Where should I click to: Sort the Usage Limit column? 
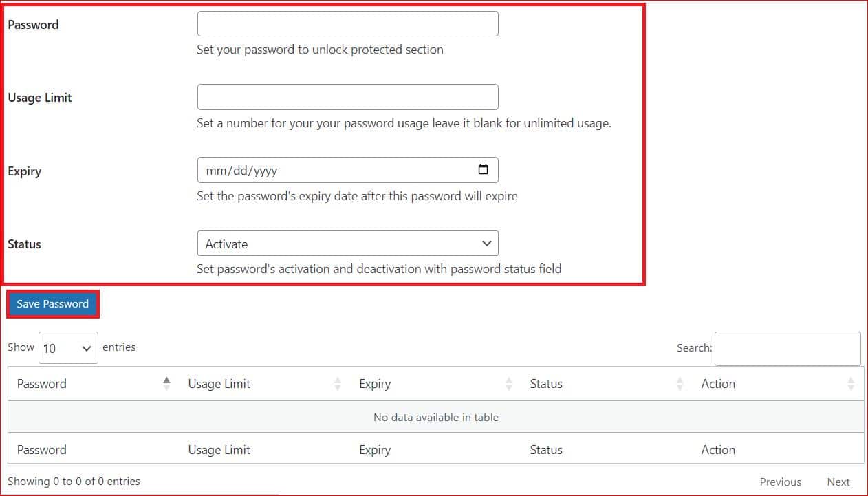point(336,383)
